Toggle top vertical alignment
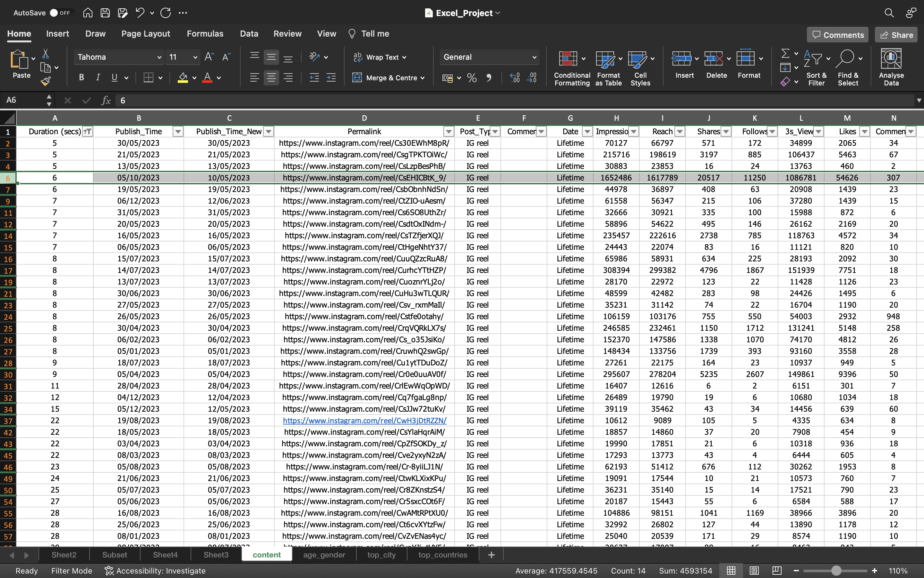The width and height of the screenshot is (924, 578). (x=254, y=56)
